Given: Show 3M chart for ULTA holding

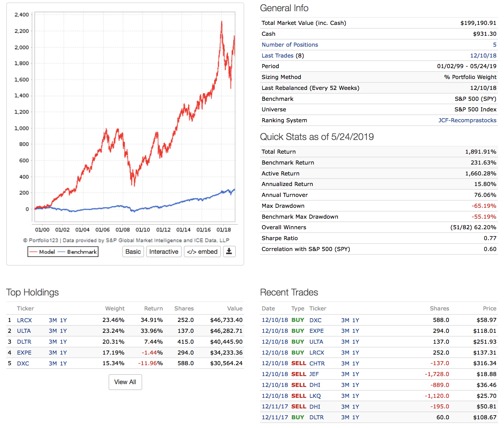Looking at the screenshot, I should click(x=53, y=331).
